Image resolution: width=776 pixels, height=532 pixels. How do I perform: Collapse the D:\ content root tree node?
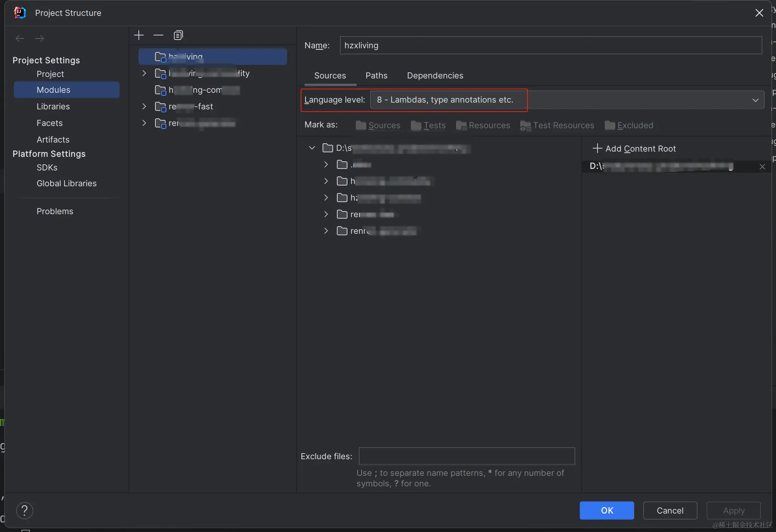312,148
